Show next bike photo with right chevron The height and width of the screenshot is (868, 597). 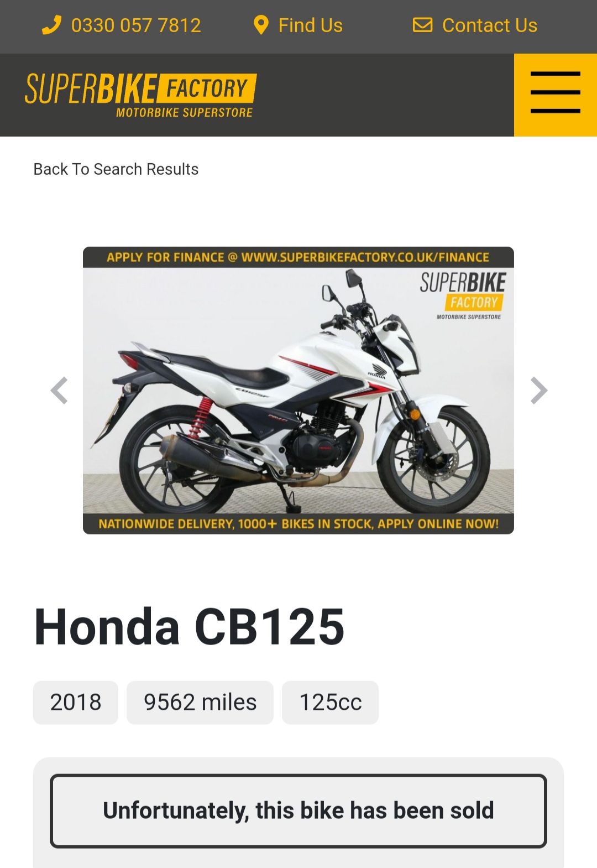pyautogui.click(x=538, y=391)
